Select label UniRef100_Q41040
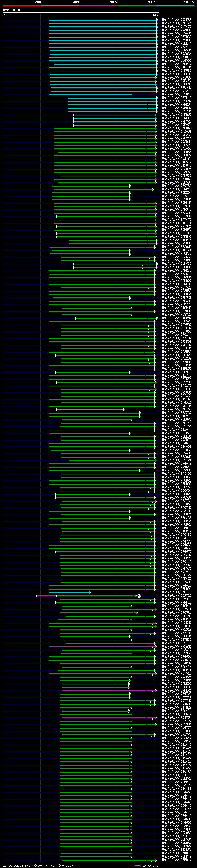The width and height of the screenshot is (197, 868). [176, 430]
